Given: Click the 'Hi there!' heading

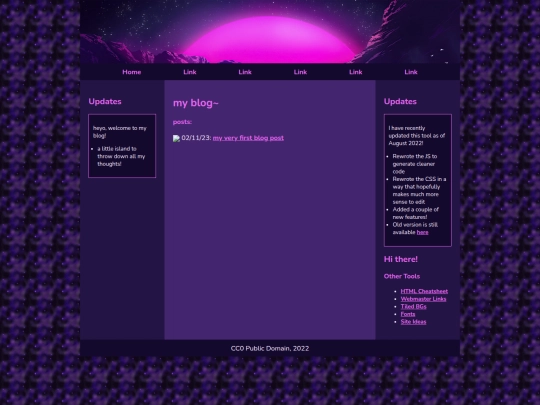Looking at the screenshot, I should point(401,259).
